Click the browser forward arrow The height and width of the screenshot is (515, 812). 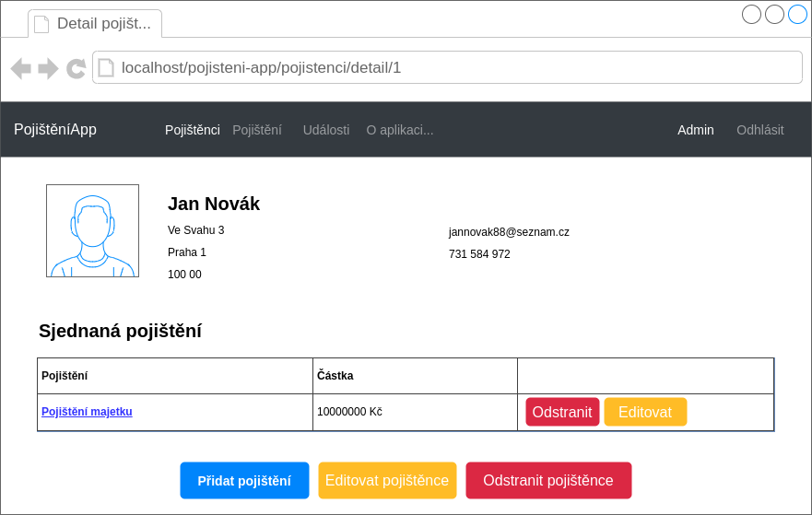click(49, 68)
